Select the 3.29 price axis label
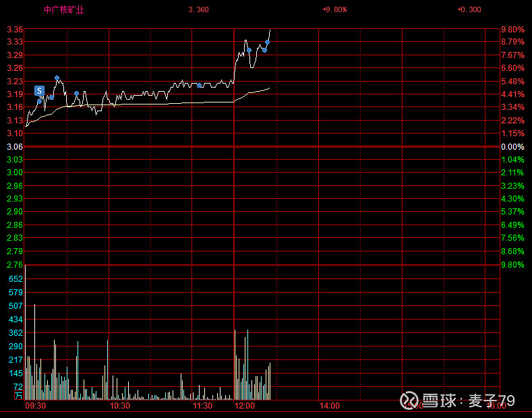The height and width of the screenshot is (418, 532). [15, 55]
